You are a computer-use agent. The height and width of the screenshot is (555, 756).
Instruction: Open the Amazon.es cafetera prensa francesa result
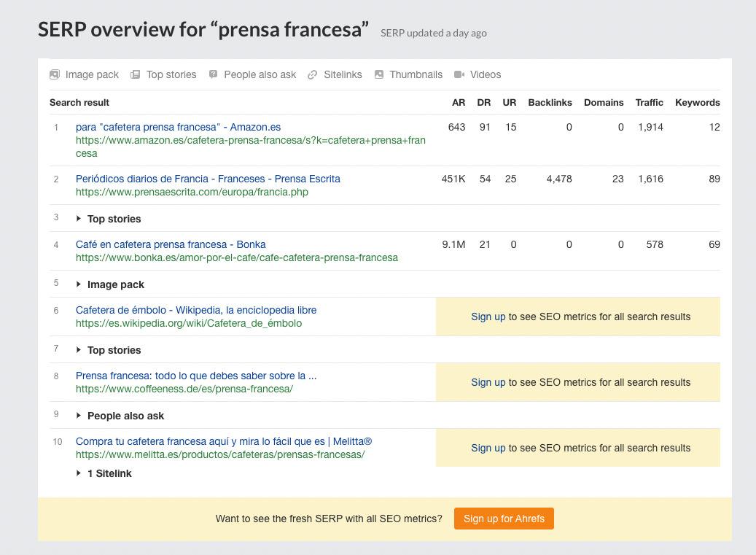coord(178,127)
